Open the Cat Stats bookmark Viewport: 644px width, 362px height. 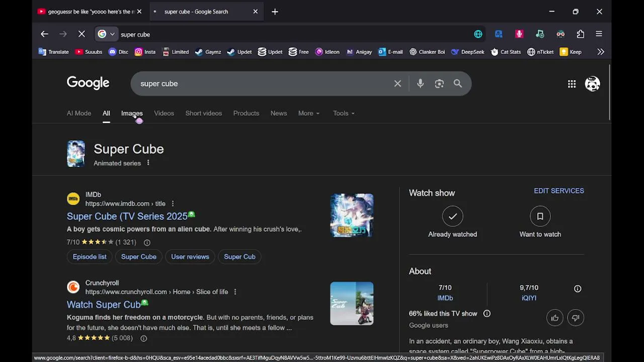(x=506, y=52)
